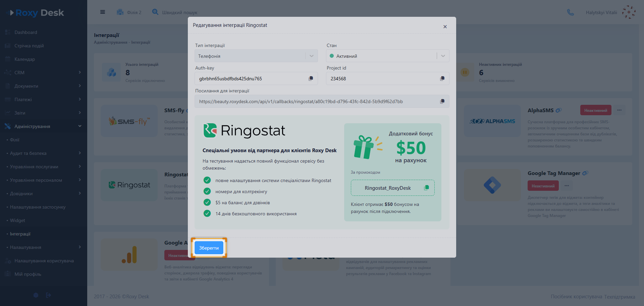The height and width of the screenshot is (306, 644).
Task: Open the user avatar menu
Action: click(x=629, y=12)
